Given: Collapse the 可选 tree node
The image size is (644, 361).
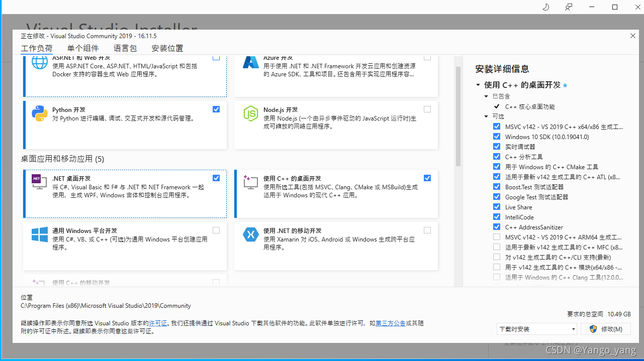Looking at the screenshot, I should point(486,116).
